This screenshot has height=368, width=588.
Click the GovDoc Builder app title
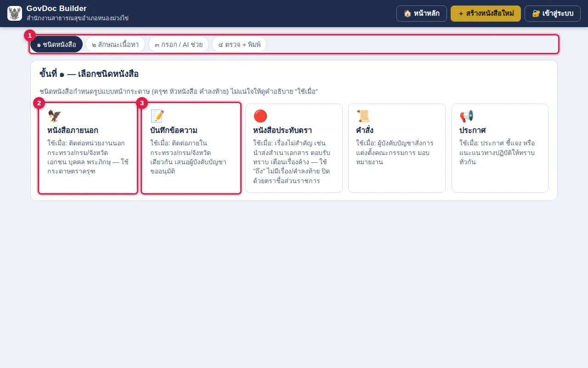coord(57,8)
